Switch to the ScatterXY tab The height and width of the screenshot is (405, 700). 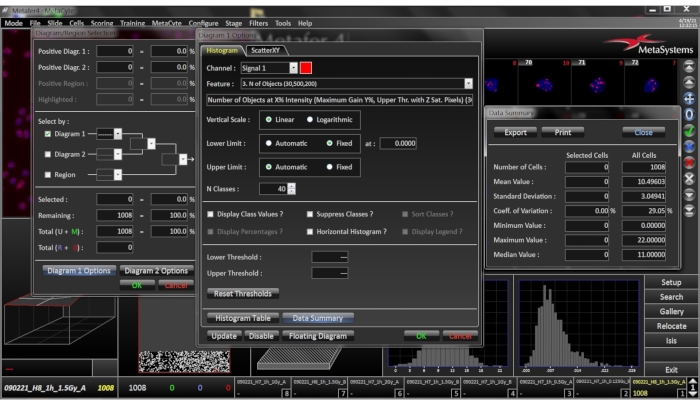click(x=264, y=49)
